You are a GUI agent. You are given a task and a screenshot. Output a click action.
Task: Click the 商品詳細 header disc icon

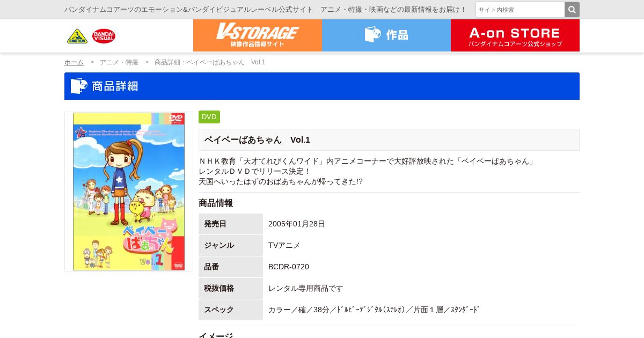pos(79,86)
